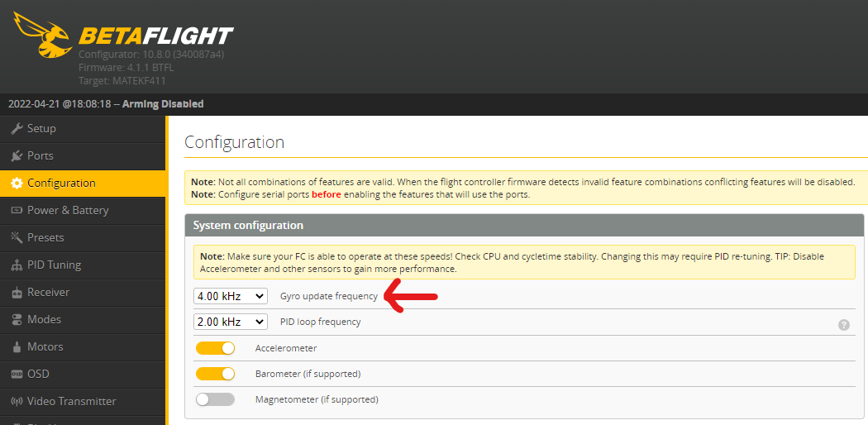Image resolution: width=868 pixels, height=425 pixels.
Task: Click the Arming Disabled status text
Action: click(163, 104)
